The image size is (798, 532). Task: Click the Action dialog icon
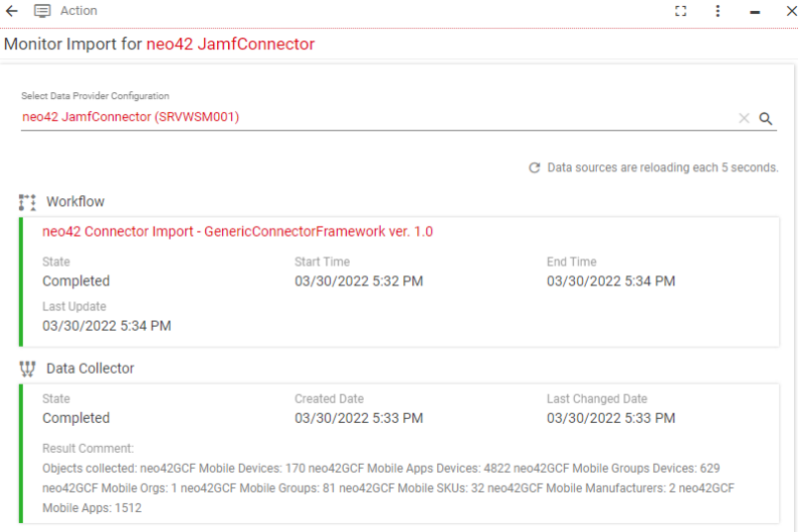tap(43, 11)
